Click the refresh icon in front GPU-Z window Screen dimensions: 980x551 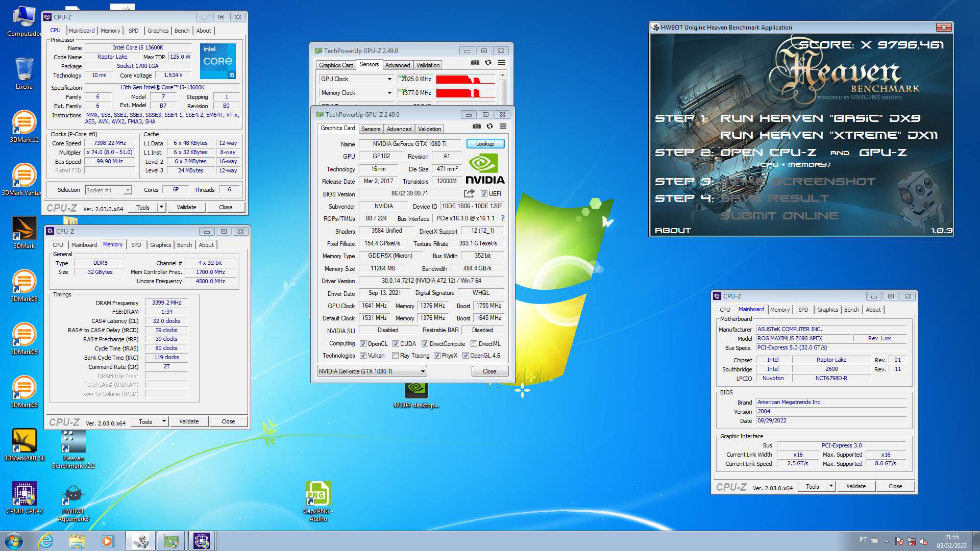point(489,126)
